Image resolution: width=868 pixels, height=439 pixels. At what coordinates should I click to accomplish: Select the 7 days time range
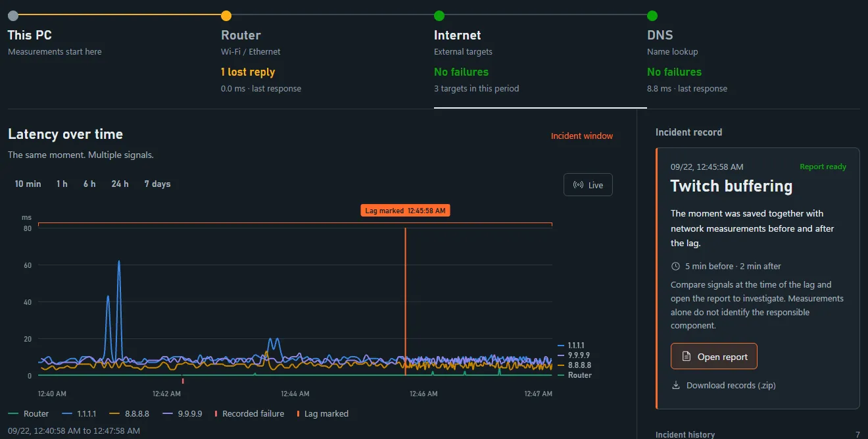pos(157,184)
